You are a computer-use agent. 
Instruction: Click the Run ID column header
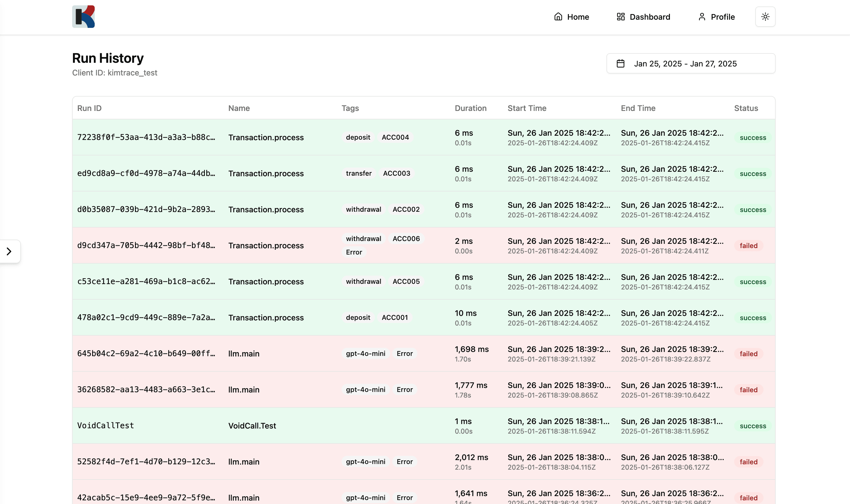point(89,108)
